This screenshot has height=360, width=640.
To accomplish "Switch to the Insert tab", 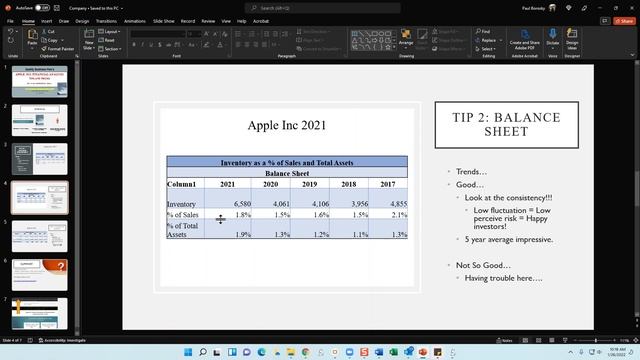I will (47, 21).
